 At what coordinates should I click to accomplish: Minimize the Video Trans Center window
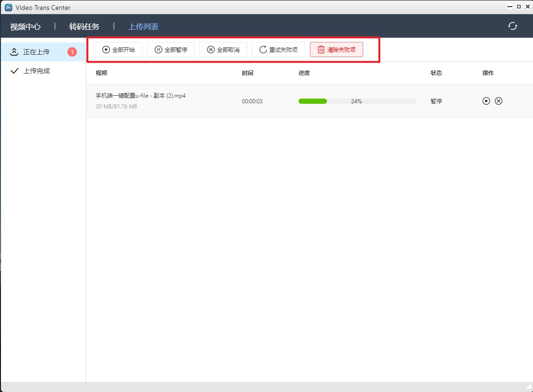[509, 7]
